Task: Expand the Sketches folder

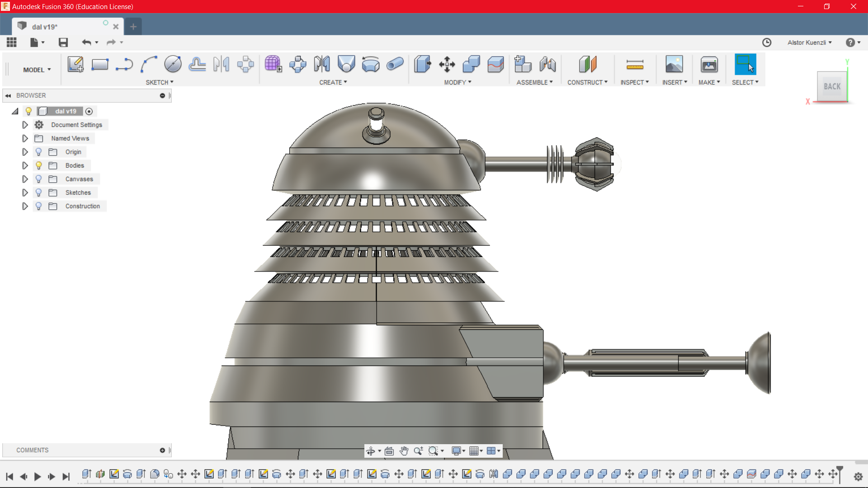Action: click(x=25, y=192)
